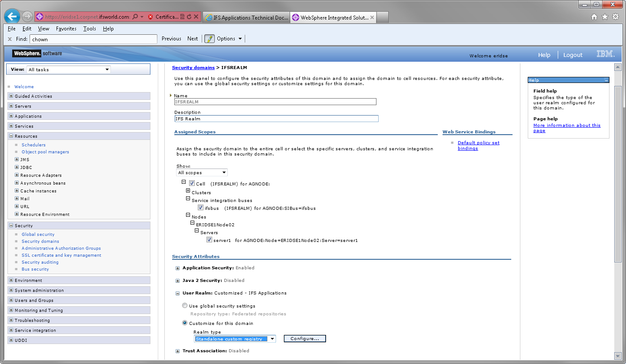Click Logout in the header
Viewport: 626px width, 364px height.
click(x=573, y=55)
